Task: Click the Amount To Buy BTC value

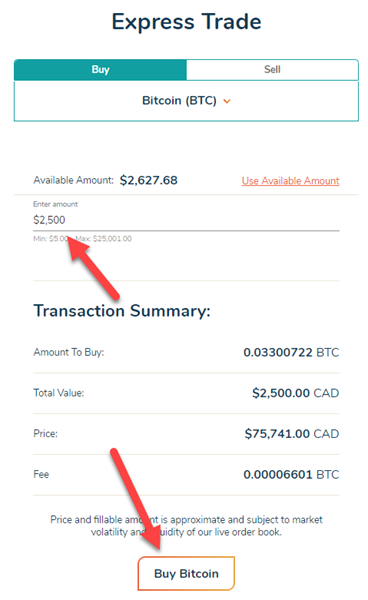Action: tap(291, 352)
